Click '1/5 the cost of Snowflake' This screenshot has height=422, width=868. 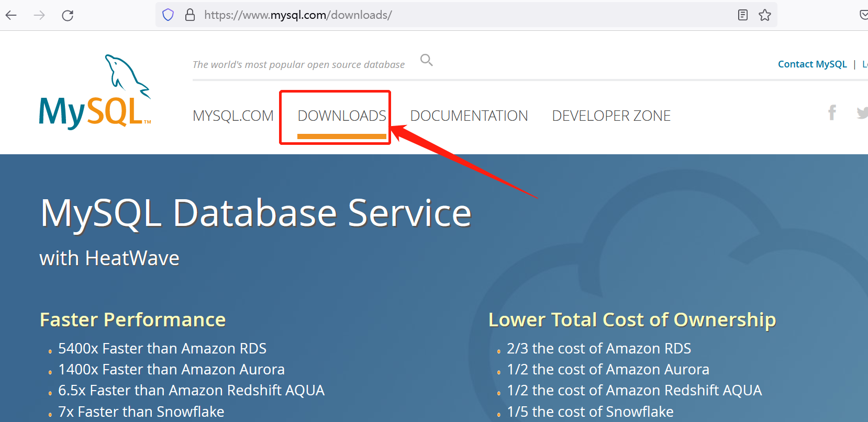(590, 412)
